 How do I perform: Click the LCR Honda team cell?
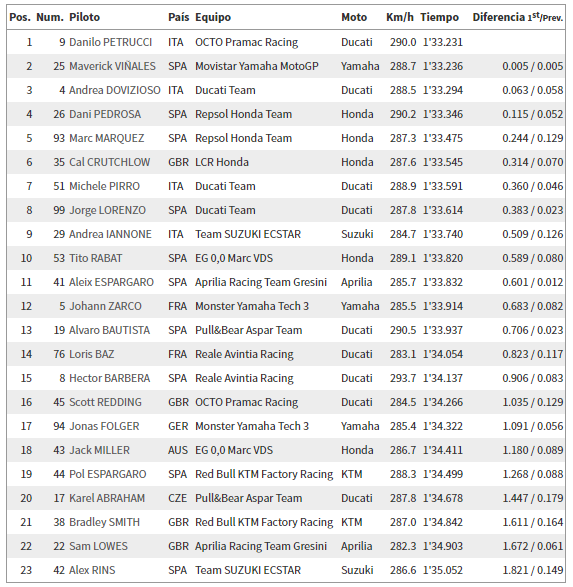coord(222,162)
